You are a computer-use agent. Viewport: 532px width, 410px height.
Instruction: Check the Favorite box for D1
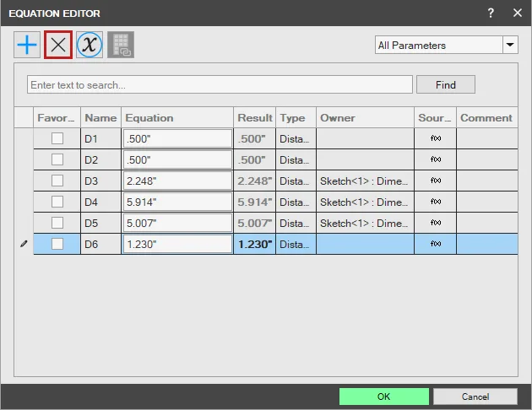(x=57, y=138)
